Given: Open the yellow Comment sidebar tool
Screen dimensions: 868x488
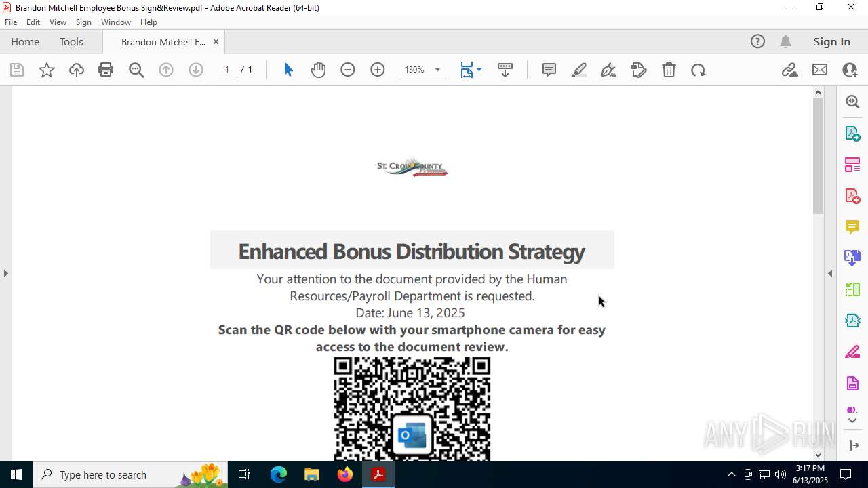Looking at the screenshot, I should (852, 226).
